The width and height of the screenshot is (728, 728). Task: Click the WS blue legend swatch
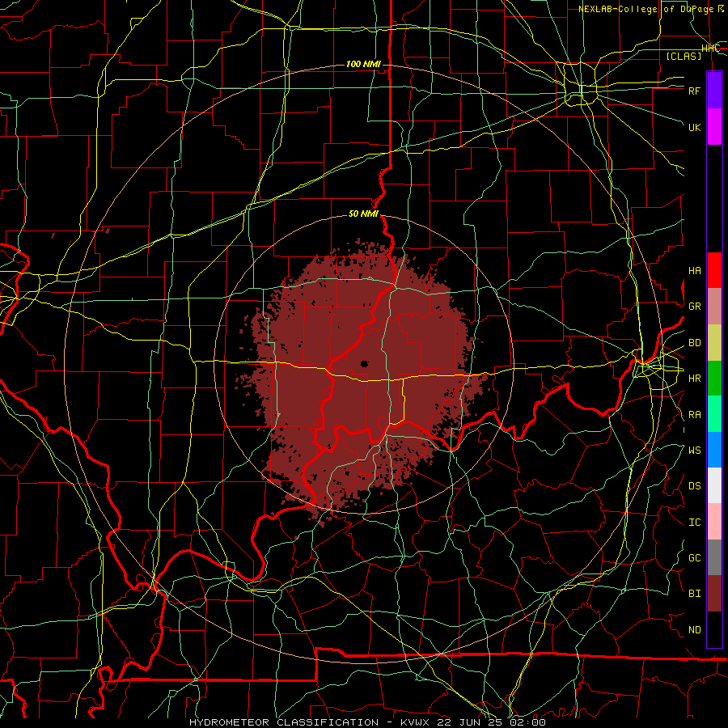pos(714,450)
